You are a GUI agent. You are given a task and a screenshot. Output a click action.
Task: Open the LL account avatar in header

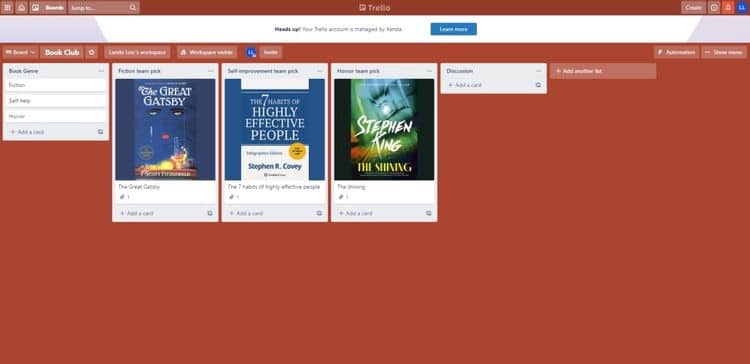pyautogui.click(x=741, y=8)
